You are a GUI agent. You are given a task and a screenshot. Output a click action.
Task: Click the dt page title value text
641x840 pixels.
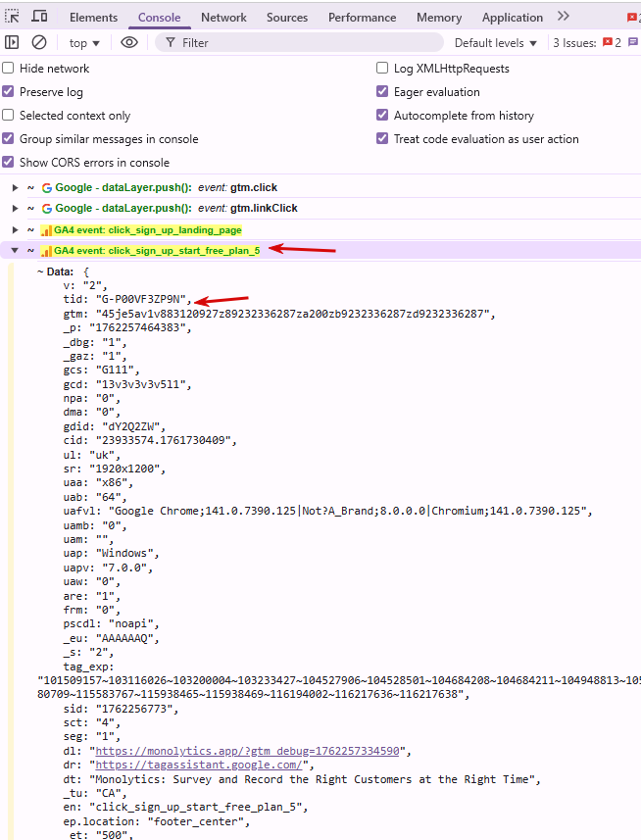(313, 779)
